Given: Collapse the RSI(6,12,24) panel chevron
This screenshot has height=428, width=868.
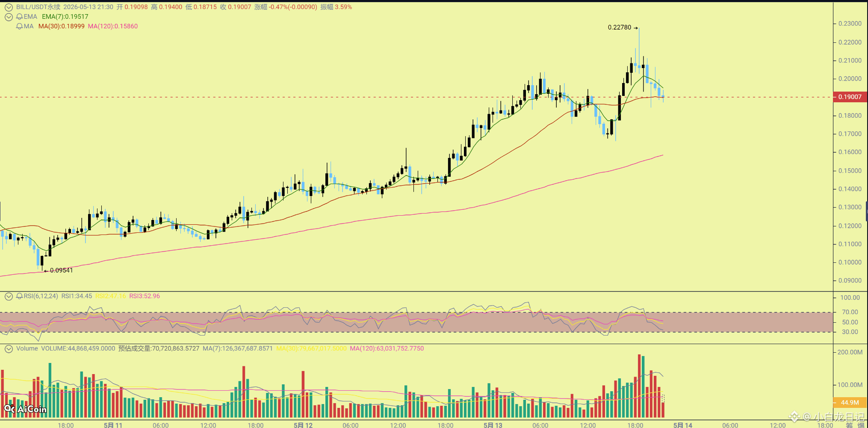Looking at the screenshot, I should (9, 296).
